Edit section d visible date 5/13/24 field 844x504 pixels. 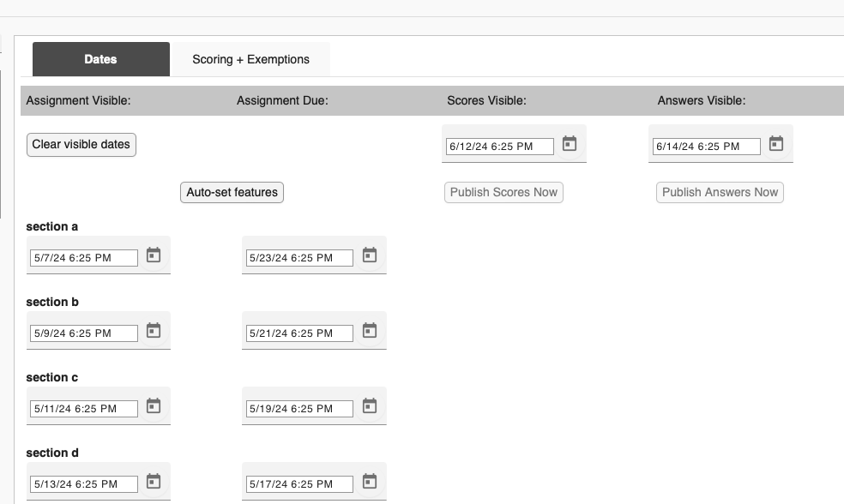84,484
